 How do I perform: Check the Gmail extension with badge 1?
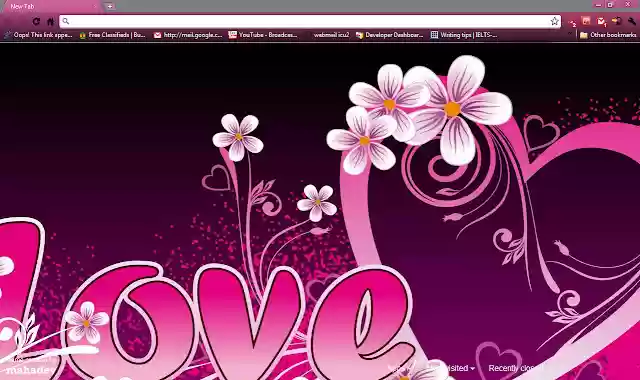pos(601,21)
